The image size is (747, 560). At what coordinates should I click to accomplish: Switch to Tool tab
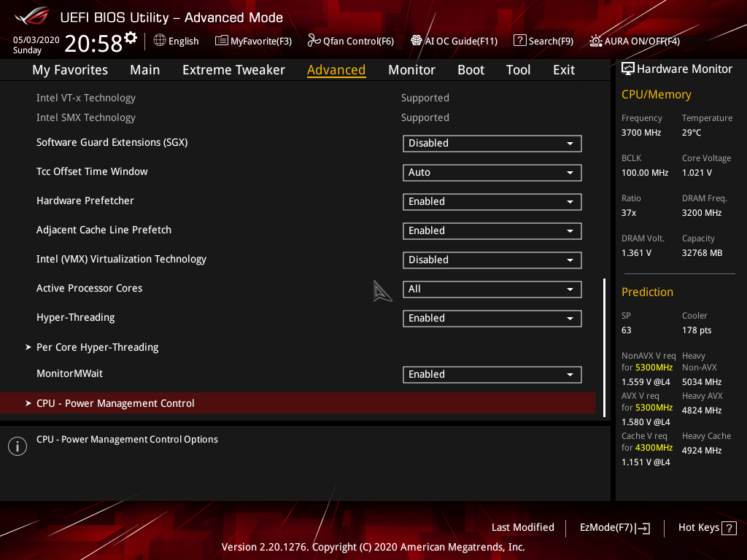tap(518, 70)
